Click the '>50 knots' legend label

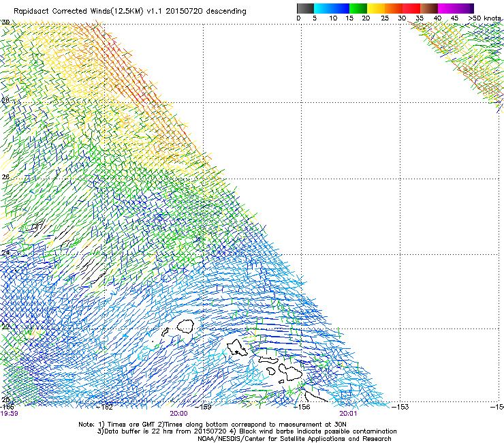pyautogui.click(x=484, y=18)
